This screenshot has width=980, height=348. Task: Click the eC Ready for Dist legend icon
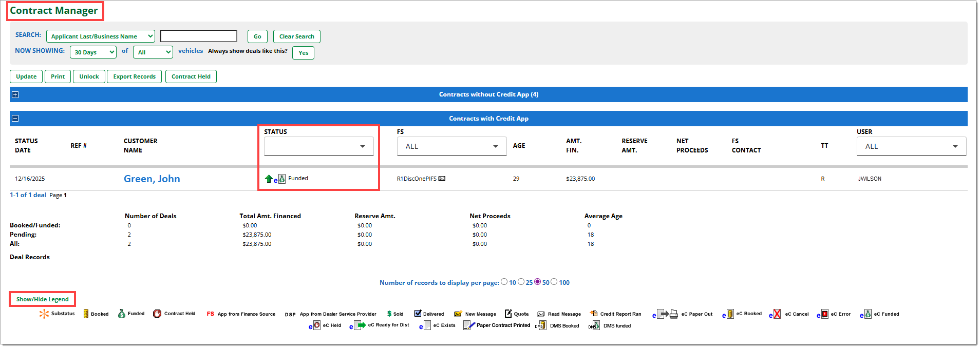pos(358,325)
